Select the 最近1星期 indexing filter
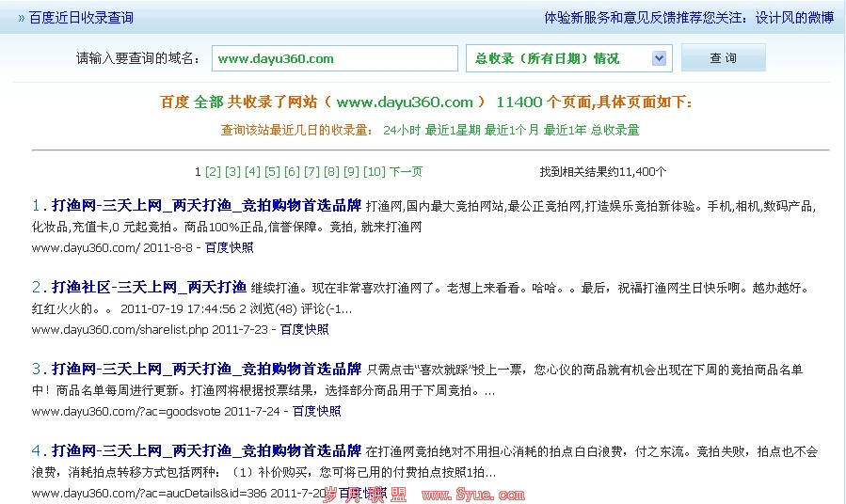846x504 pixels. [x=453, y=130]
